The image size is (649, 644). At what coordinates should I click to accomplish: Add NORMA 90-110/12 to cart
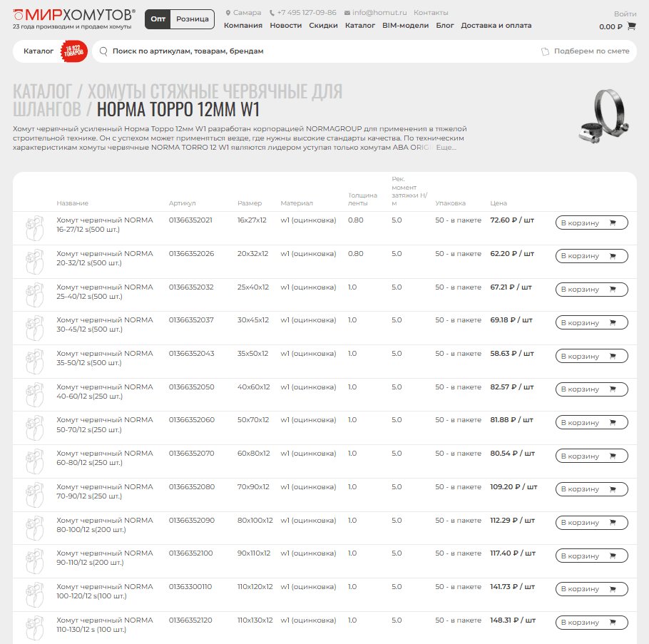point(591,556)
